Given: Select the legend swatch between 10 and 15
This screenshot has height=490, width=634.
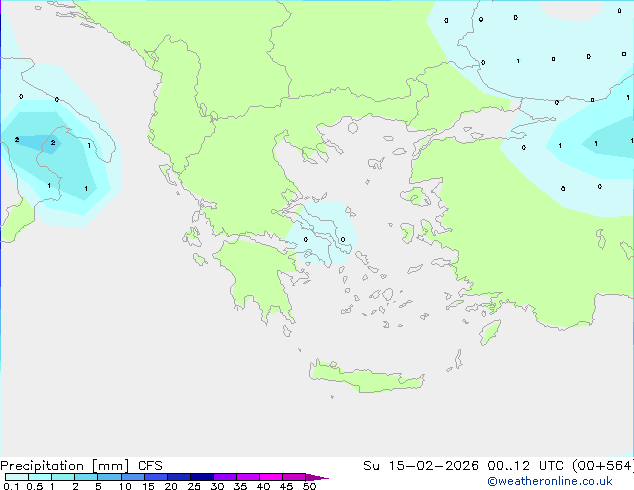Looking at the screenshot, I should click(x=133, y=477).
